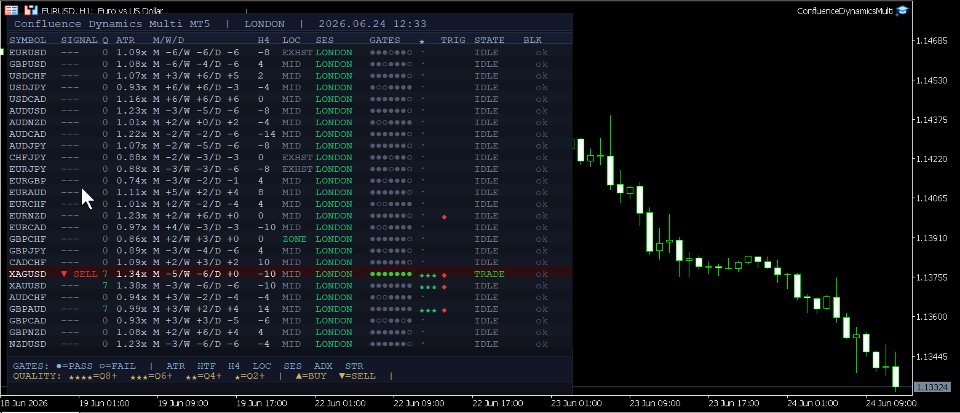960x413 pixels.
Task: Click the =PASS legend entry
Action: (x=74, y=366)
